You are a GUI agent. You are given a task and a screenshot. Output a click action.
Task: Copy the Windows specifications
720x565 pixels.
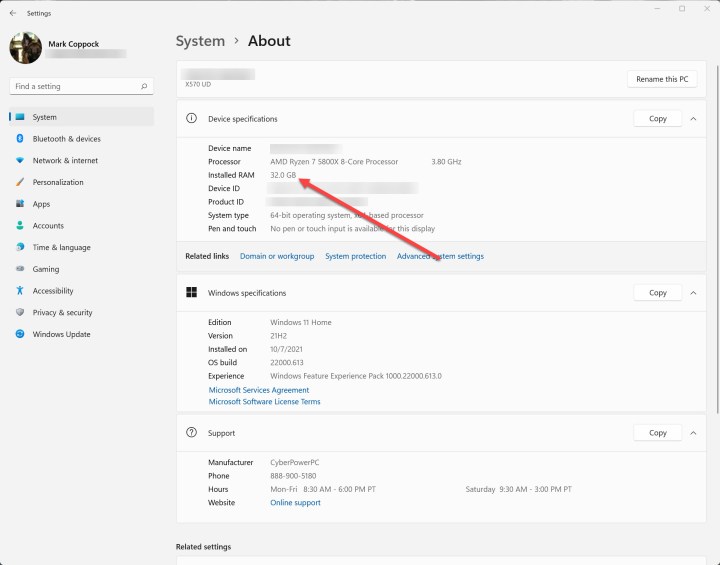(658, 293)
